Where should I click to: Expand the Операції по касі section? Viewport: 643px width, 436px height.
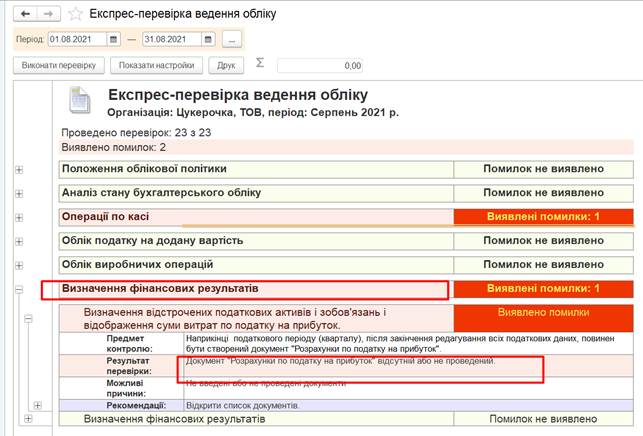pyautogui.click(x=18, y=217)
